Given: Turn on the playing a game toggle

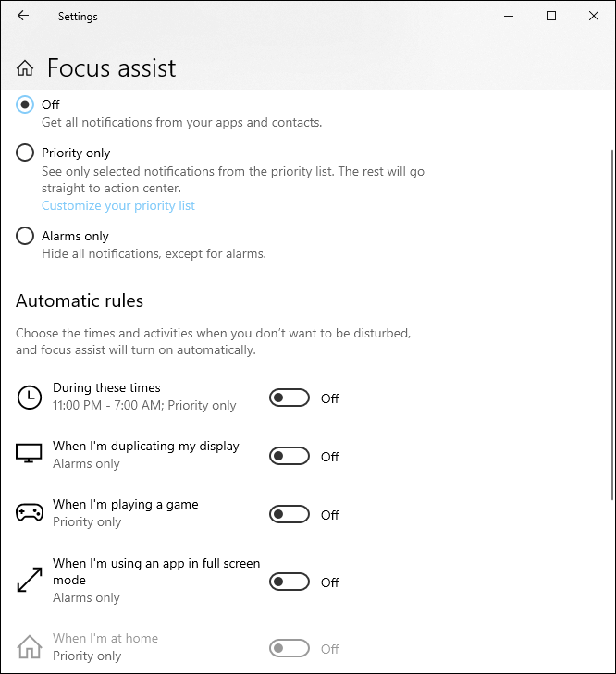Looking at the screenshot, I should (x=290, y=515).
